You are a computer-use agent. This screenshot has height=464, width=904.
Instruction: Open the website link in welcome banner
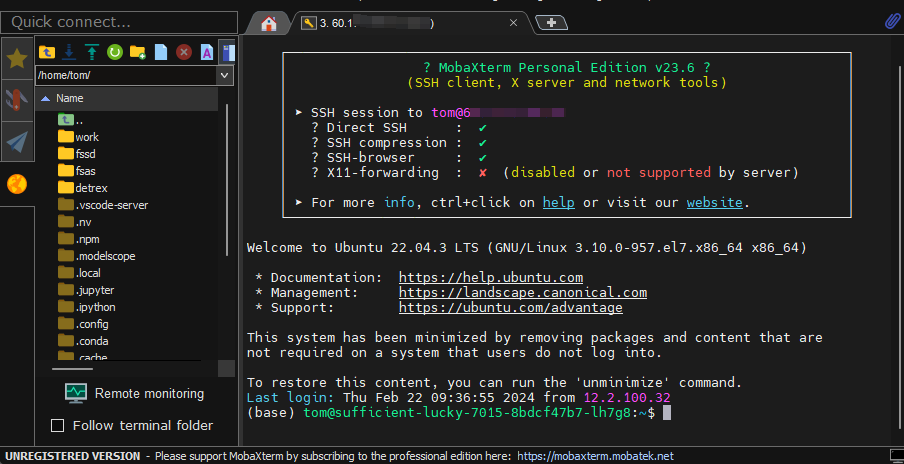point(714,202)
